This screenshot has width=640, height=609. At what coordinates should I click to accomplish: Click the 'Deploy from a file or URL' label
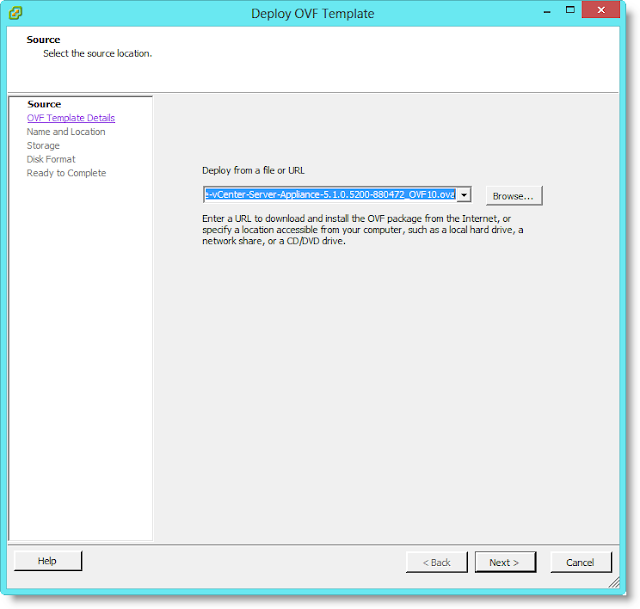pyautogui.click(x=253, y=171)
